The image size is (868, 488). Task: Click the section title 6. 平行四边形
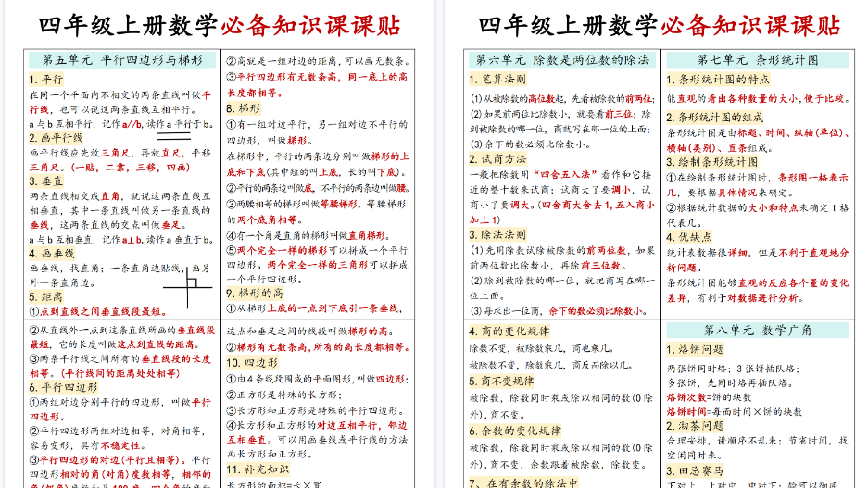coord(63,387)
